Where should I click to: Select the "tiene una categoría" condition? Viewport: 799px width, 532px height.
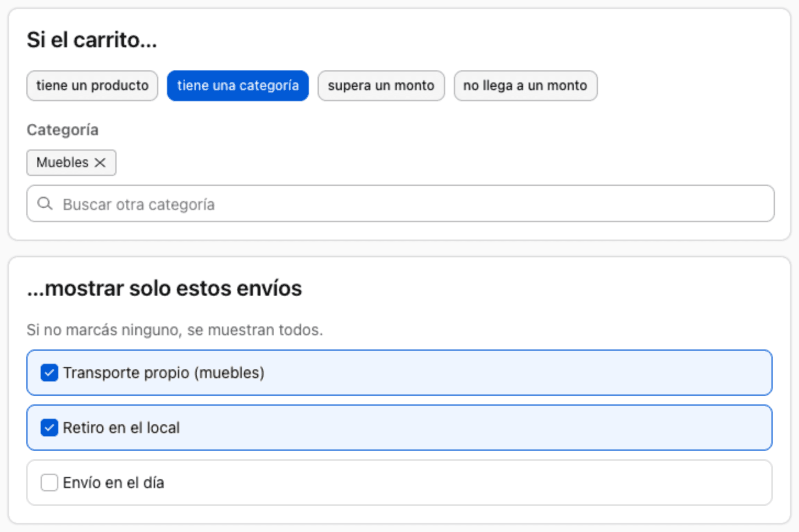tap(238, 86)
